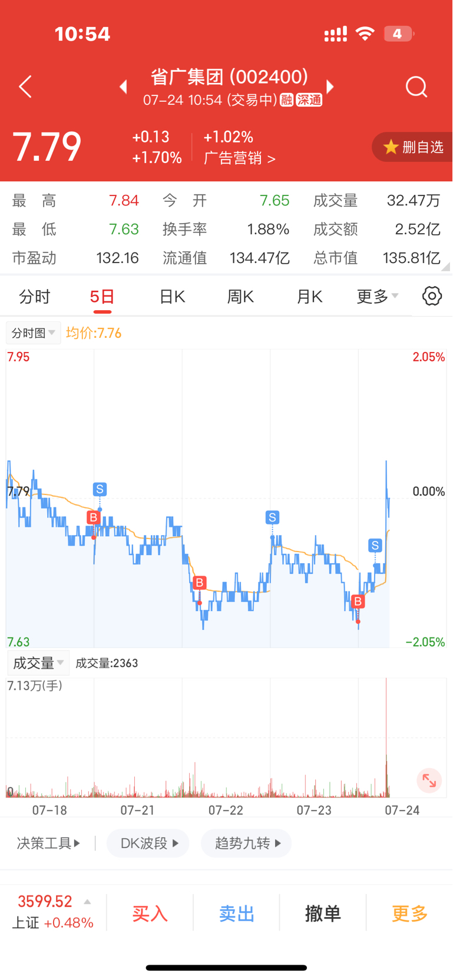Tap the S sell marker on 07-24

coord(375,546)
